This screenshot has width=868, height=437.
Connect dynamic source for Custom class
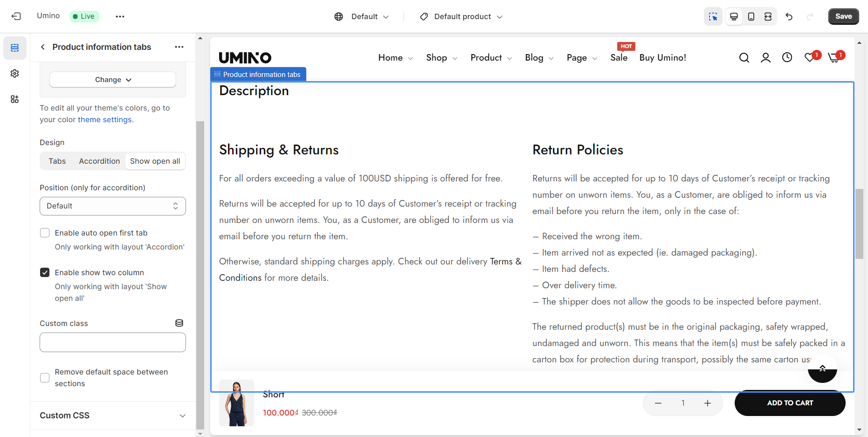[x=179, y=323]
